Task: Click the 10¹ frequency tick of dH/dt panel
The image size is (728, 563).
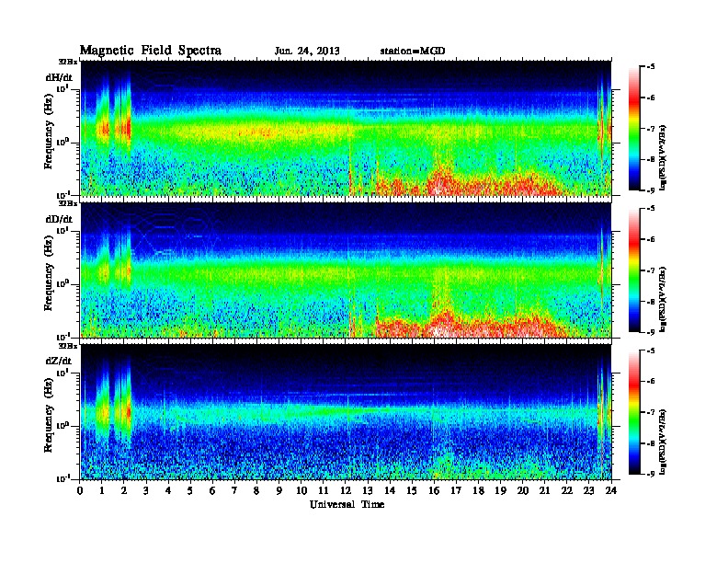Action: 63,88
